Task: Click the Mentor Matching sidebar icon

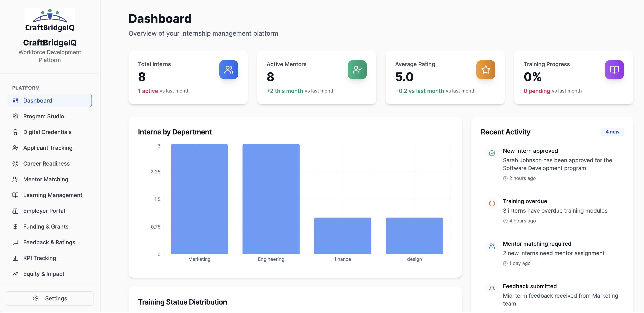Action: (x=15, y=179)
